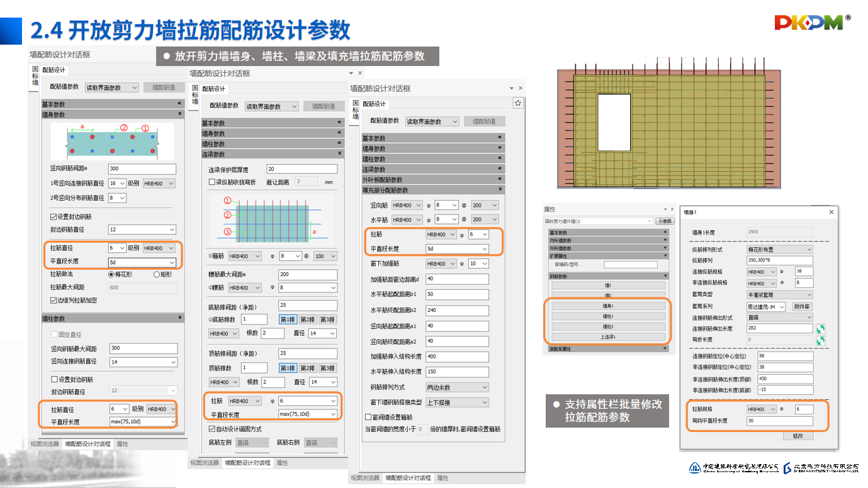Click green refresh icon beside 弯折长度

(820, 340)
